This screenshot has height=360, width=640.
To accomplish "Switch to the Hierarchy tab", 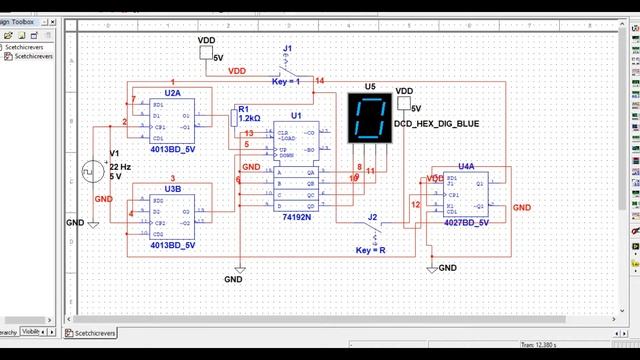I will [9, 332].
